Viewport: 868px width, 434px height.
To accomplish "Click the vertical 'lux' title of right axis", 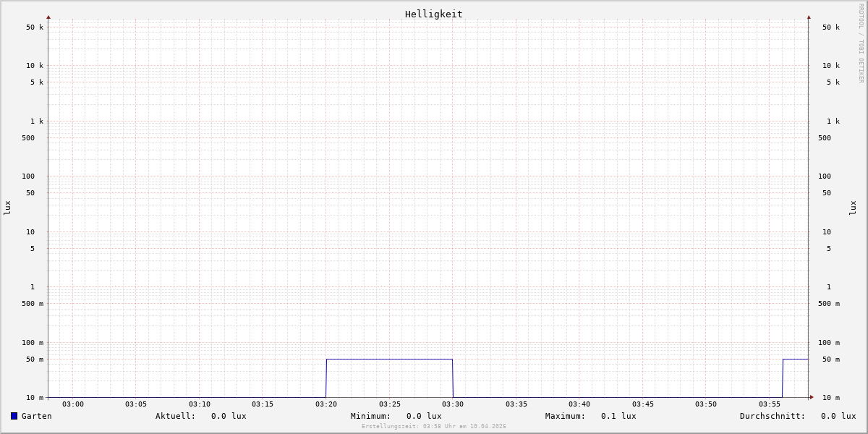I will click(x=853, y=208).
